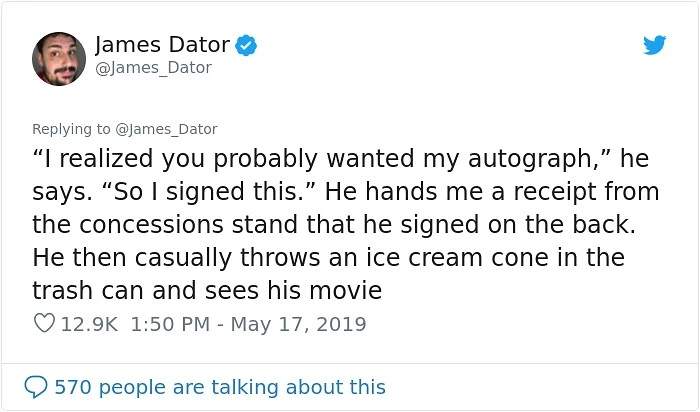Like the tweet with the heart icon
The width and height of the screenshot is (700, 412).
point(43,324)
